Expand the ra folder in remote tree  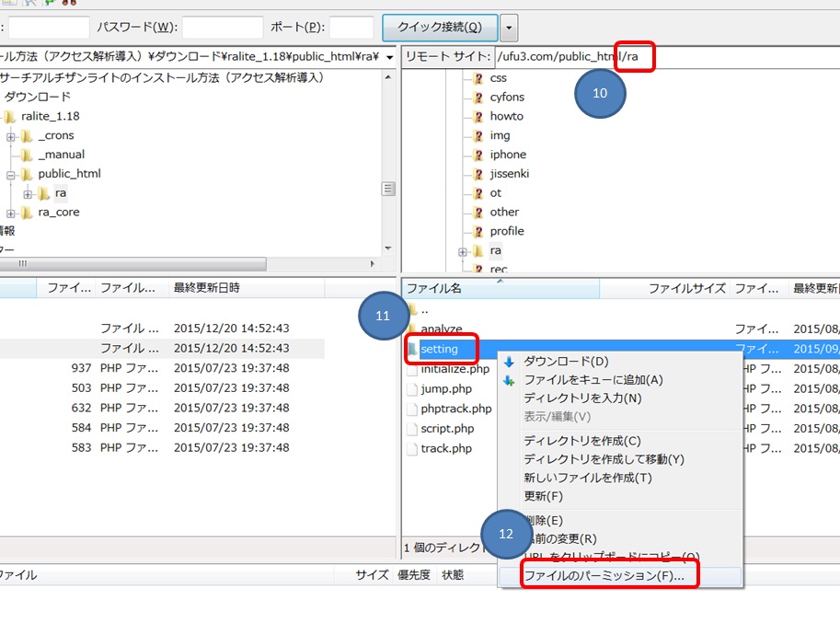click(463, 251)
